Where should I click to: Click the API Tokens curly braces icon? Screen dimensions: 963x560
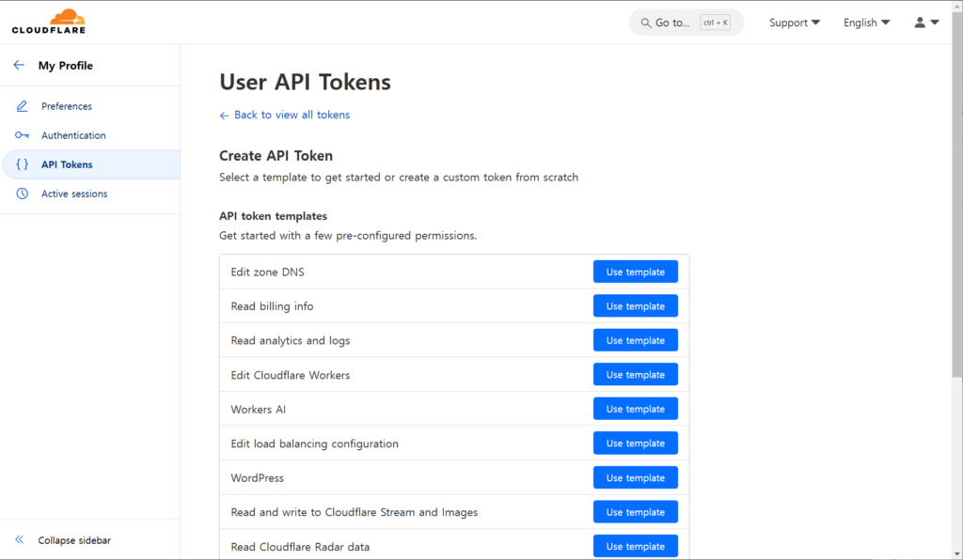click(23, 164)
